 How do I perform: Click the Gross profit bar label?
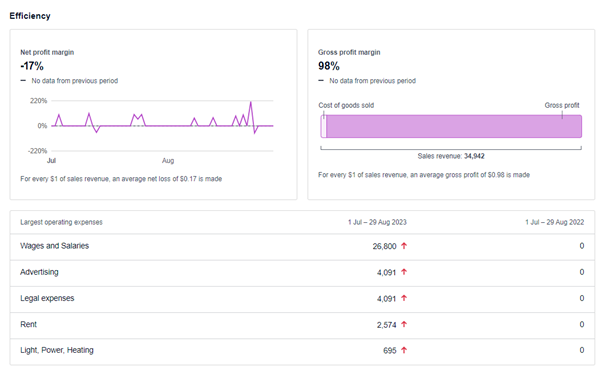pyautogui.click(x=562, y=105)
